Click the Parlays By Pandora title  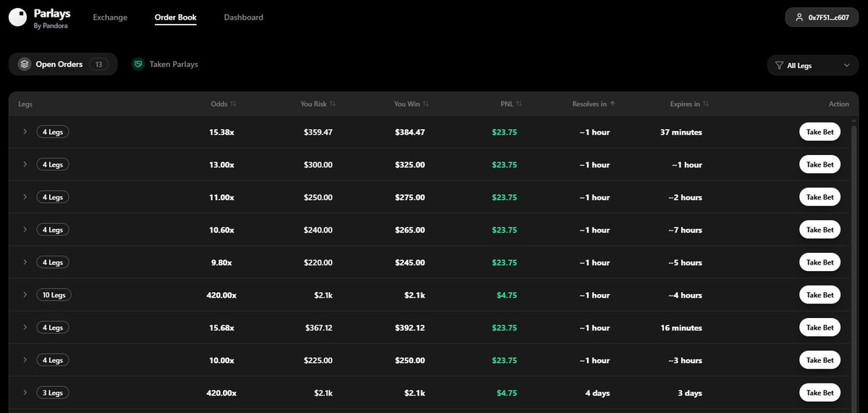[52, 17]
